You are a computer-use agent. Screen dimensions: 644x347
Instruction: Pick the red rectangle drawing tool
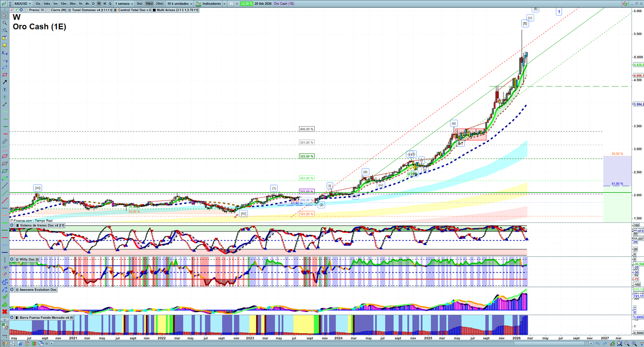[4, 75]
